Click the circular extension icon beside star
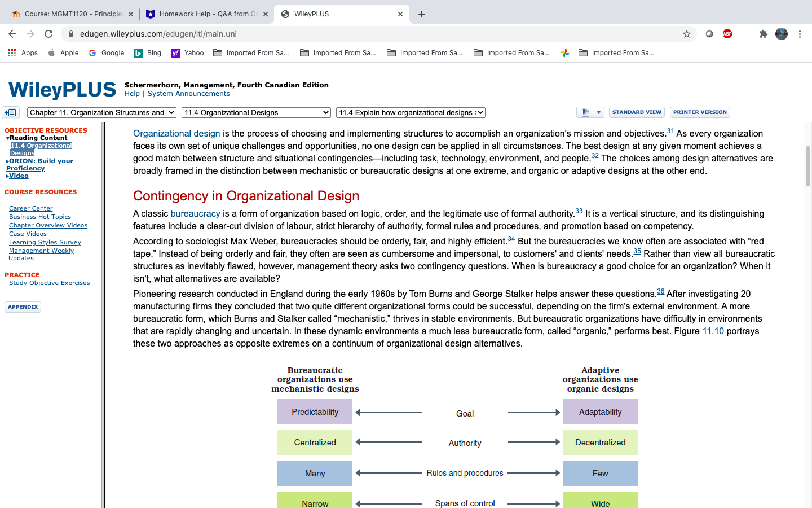Screen dimensions: 812x508 point(709,34)
